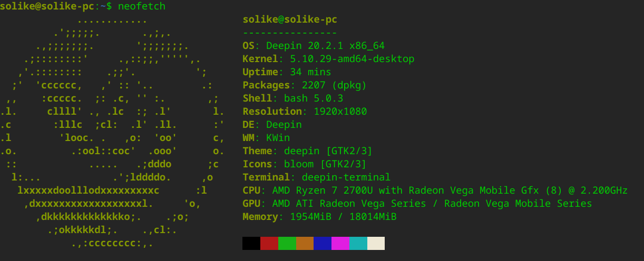This screenshot has height=261, width=644.
Task: Click the black color swatch
Action: [x=251, y=243]
